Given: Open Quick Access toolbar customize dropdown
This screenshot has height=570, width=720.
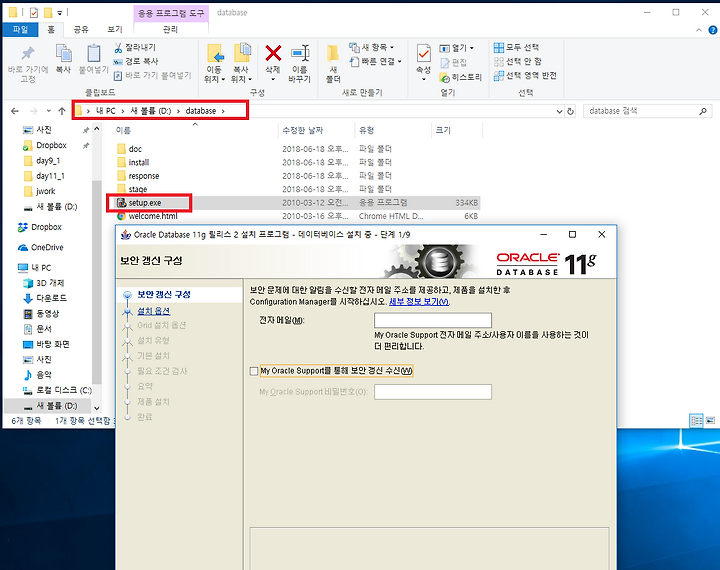Looking at the screenshot, I should (59, 12).
